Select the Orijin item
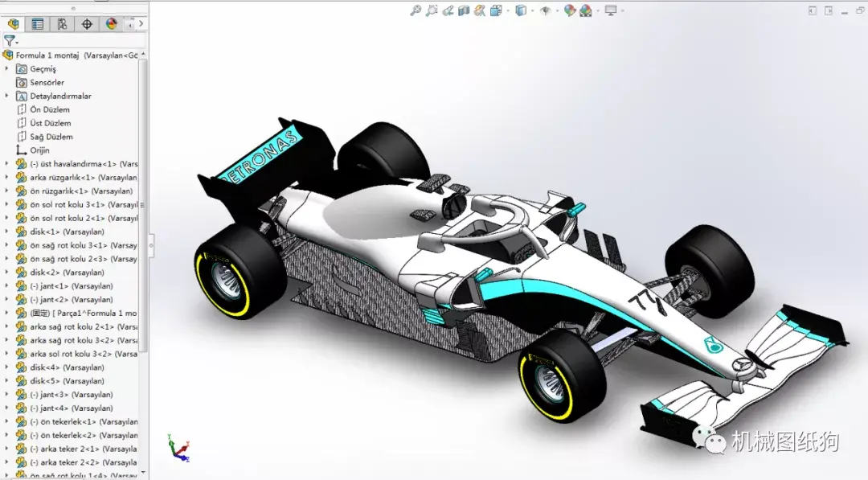This screenshot has height=480, width=868. point(33,150)
